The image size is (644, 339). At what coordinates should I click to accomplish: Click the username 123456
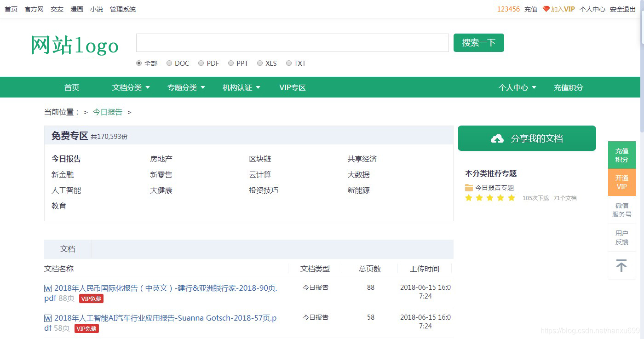(x=508, y=9)
